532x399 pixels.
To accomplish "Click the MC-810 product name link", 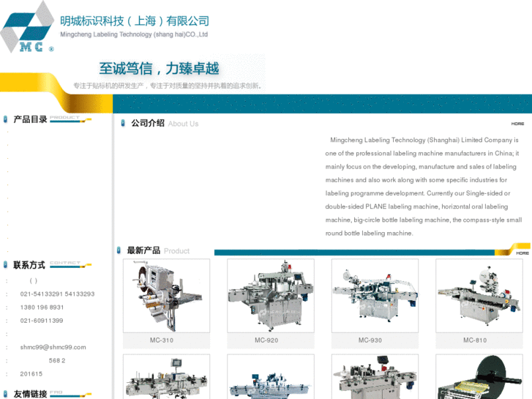I will (x=475, y=340).
